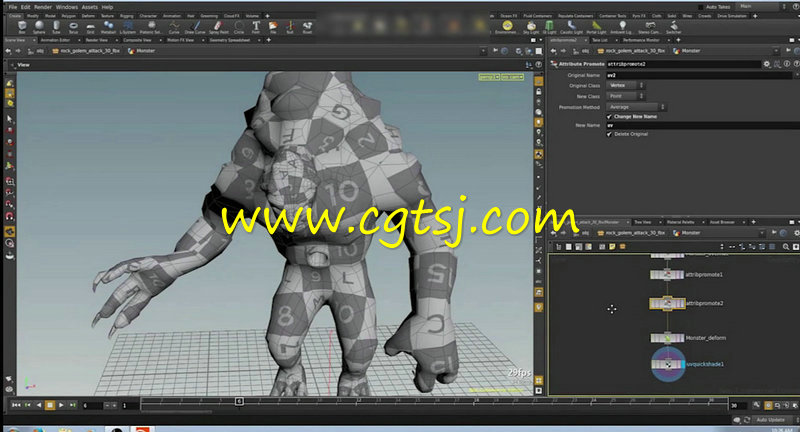
Task: Toggle display flag on uvquickshade1 node
Action: (x=683, y=364)
